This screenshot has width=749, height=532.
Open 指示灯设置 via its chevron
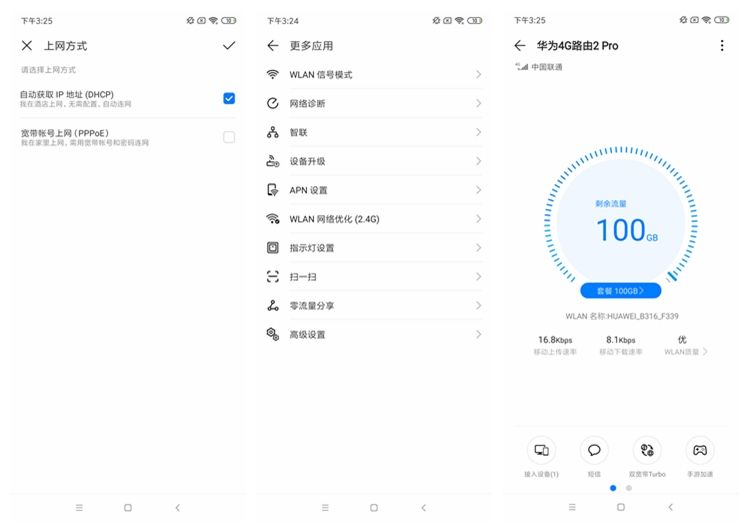[x=478, y=247]
